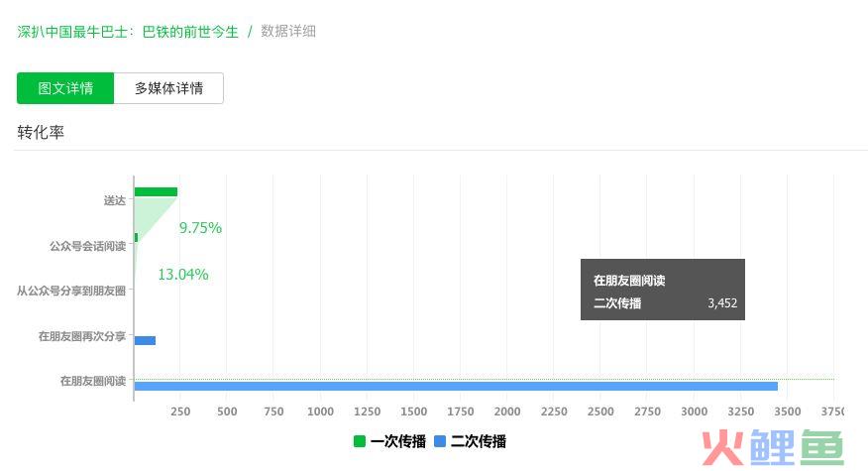Switch to the 多媒体详情 tab
This screenshot has height=471, width=868.
(168, 88)
